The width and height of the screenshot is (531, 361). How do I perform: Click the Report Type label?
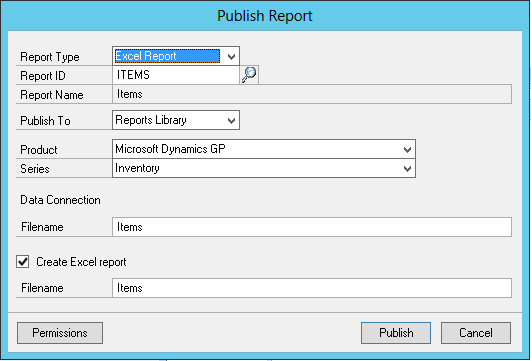point(50,57)
